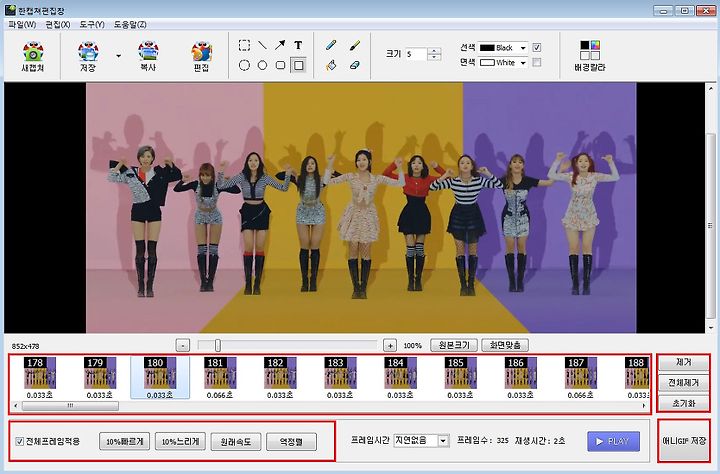Select the paint brush tool

(x=354, y=45)
